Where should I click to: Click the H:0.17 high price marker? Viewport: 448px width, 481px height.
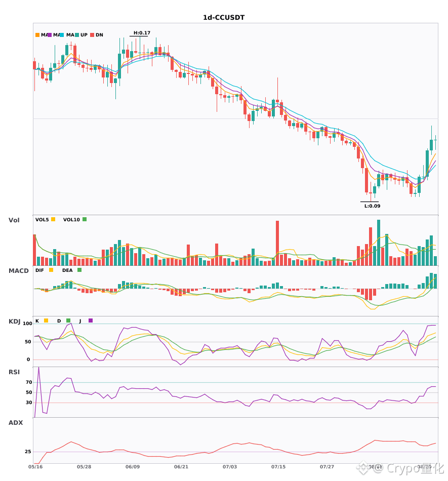tap(142, 33)
